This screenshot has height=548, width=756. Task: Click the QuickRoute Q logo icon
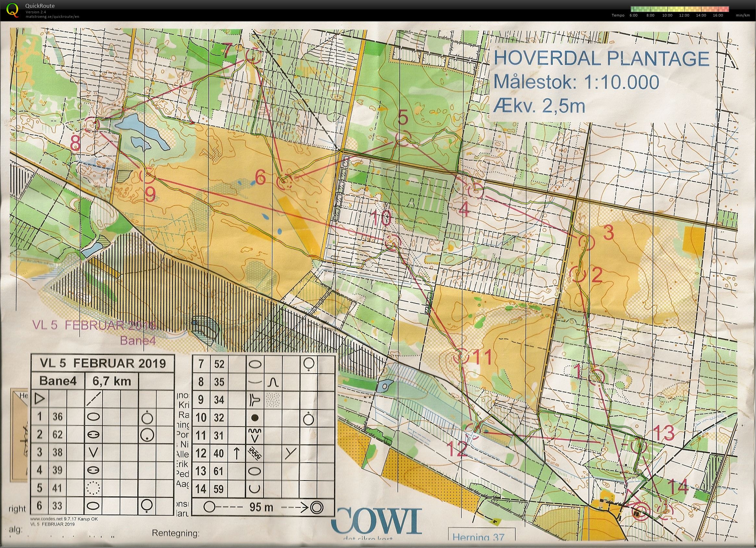[x=13, y=10]
